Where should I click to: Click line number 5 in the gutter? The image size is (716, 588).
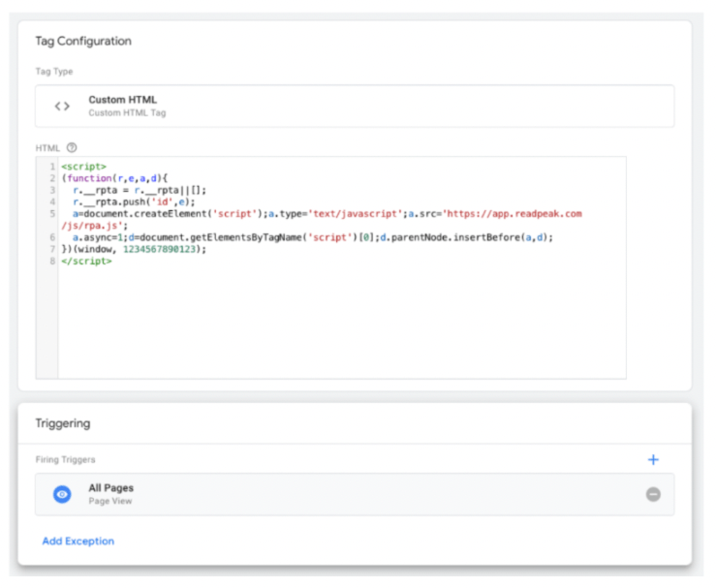coord(52,214)
